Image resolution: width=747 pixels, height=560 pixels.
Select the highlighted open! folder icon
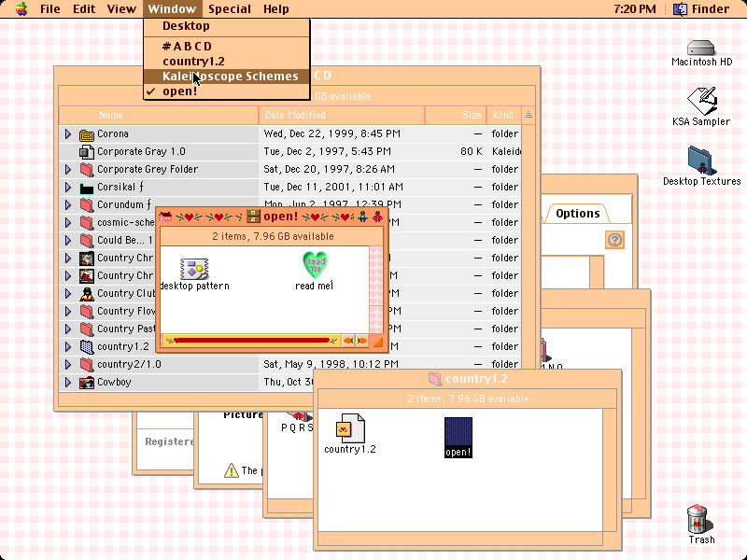458,432
